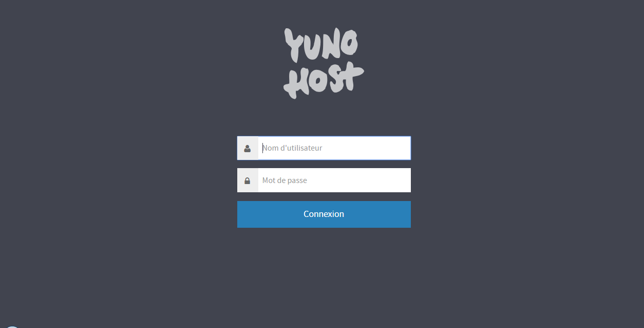Place the cursor in the username box
This screenshot has width=644, height=328.
(334, 148)
